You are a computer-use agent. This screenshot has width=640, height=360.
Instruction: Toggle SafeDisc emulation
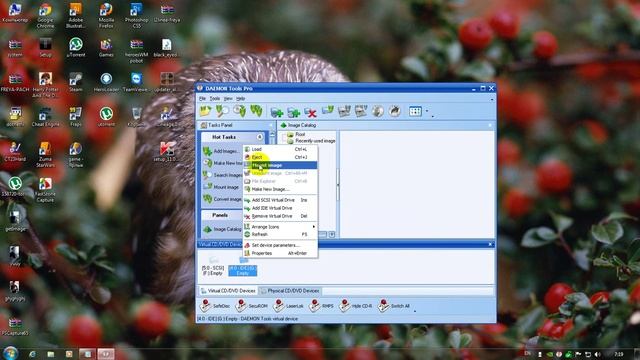click(215, 305)
